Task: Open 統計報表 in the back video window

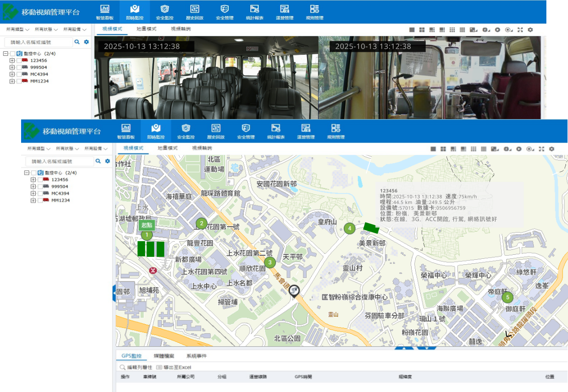Action: coord(255,12)
